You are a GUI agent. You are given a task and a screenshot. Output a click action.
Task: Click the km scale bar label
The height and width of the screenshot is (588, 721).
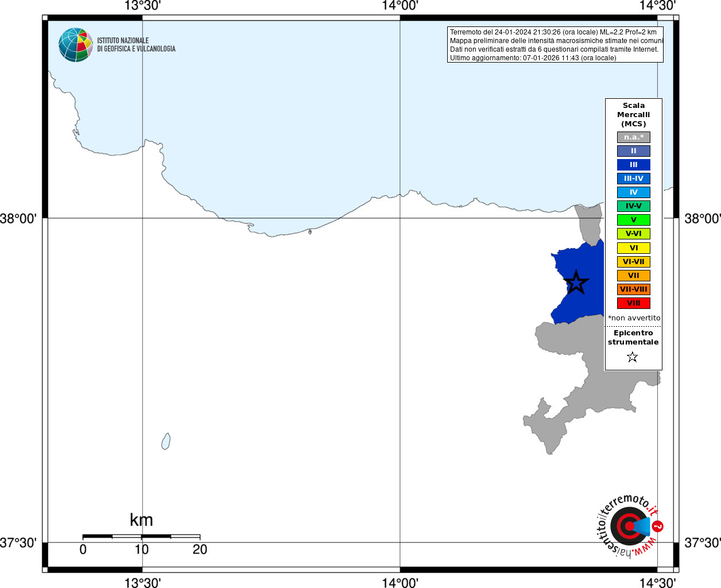[141, 520]
